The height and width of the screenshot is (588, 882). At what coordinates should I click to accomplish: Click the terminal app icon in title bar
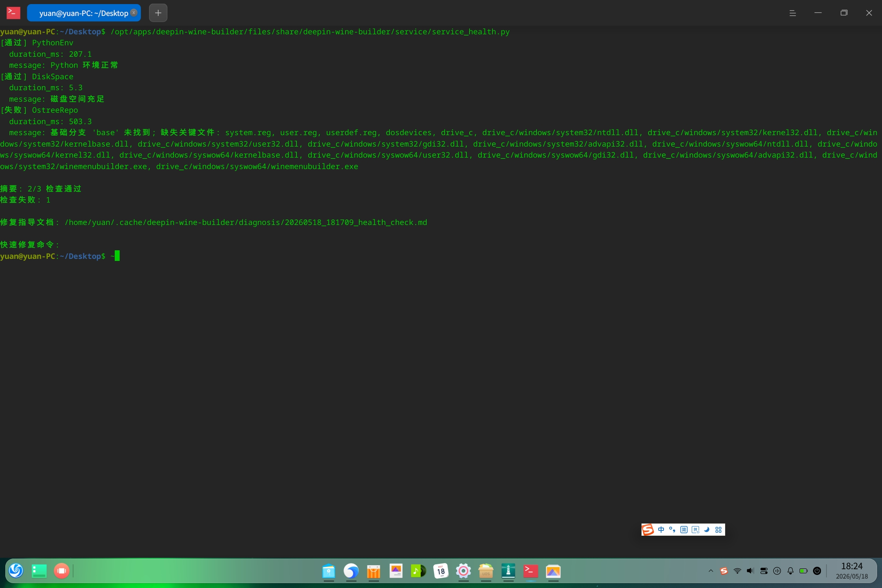[x=13, y=13]
